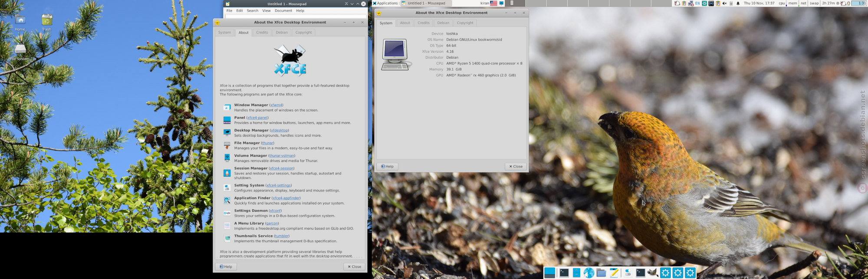Open the xfce4-session link
The height and width of the screenshot is (279, 868).
[282, 168]
